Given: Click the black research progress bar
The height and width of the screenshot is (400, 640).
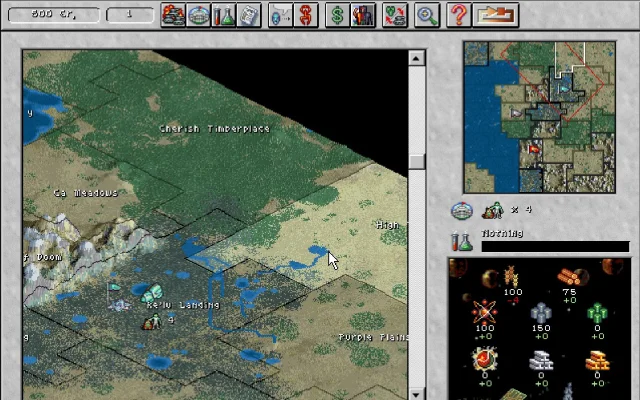Looking at the screenshot, I should (555, 247).
